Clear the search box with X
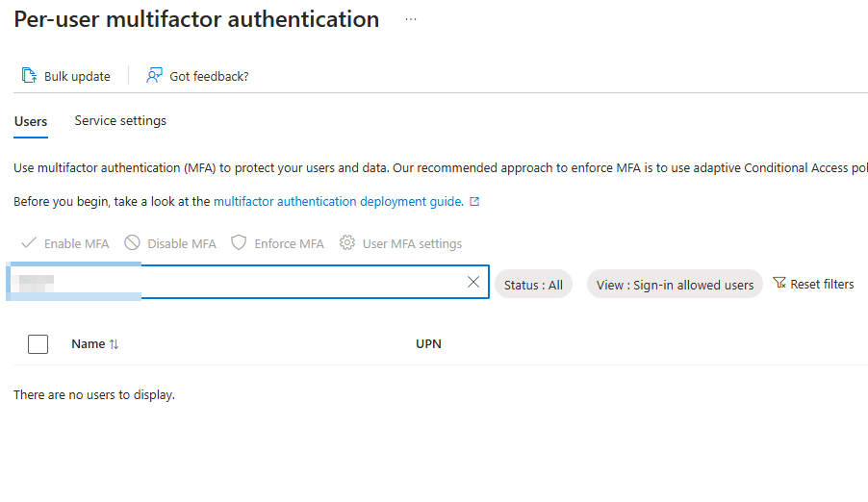The width and height of the screenshot is (868, 502). 472,283
